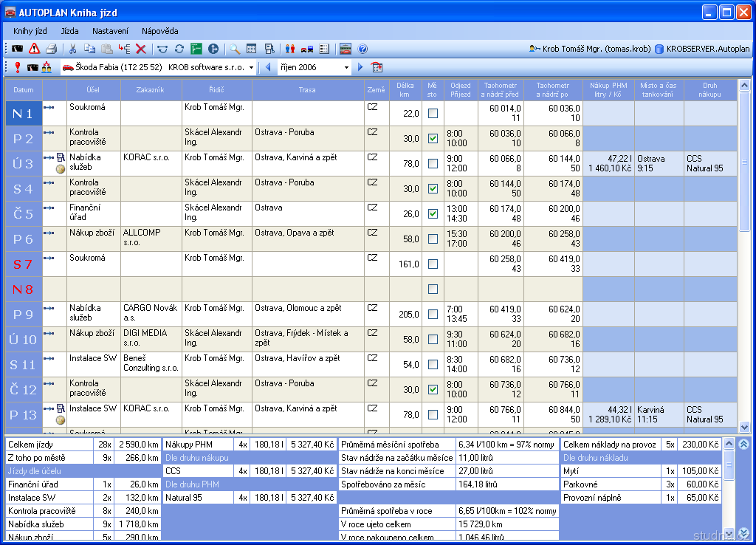
Task: Click the magnifying glass search icon
Action: click(x=234, y=49)
